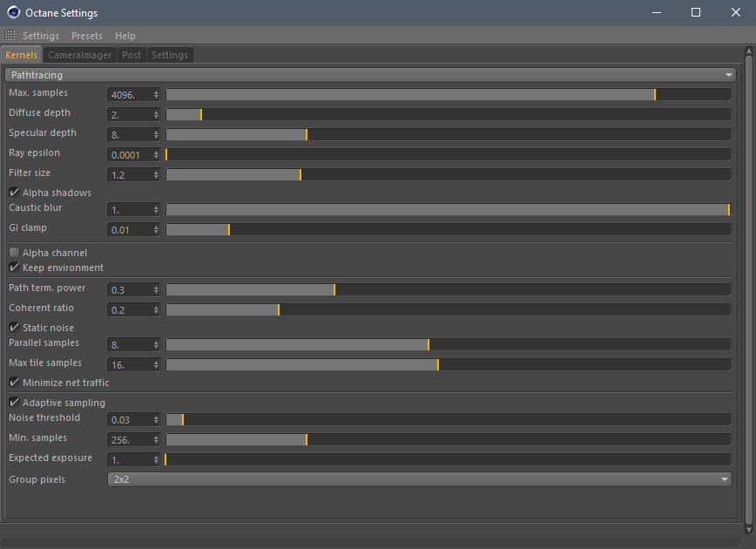The height and width of the screenshot is (549, 756).
Task: Click the Specular depth stepper arrows
Action: point(156,134)
